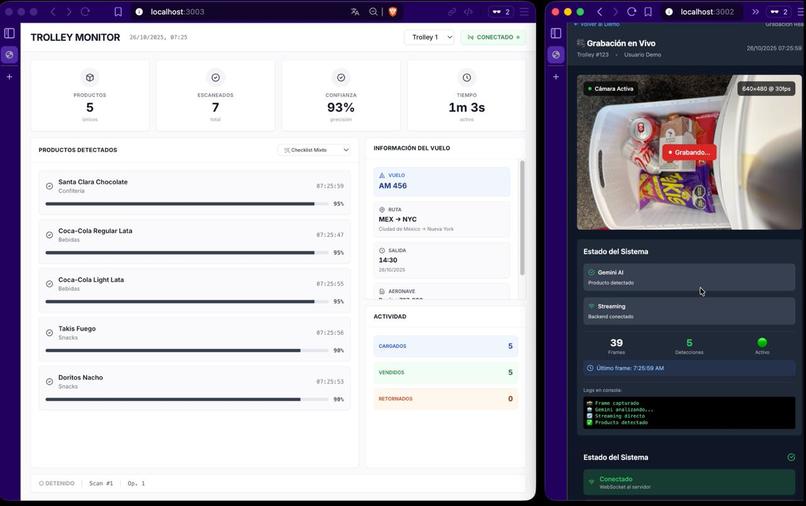Click the plane icon in Vuelo card
806x506 pixels.
[x=382, y=175]
